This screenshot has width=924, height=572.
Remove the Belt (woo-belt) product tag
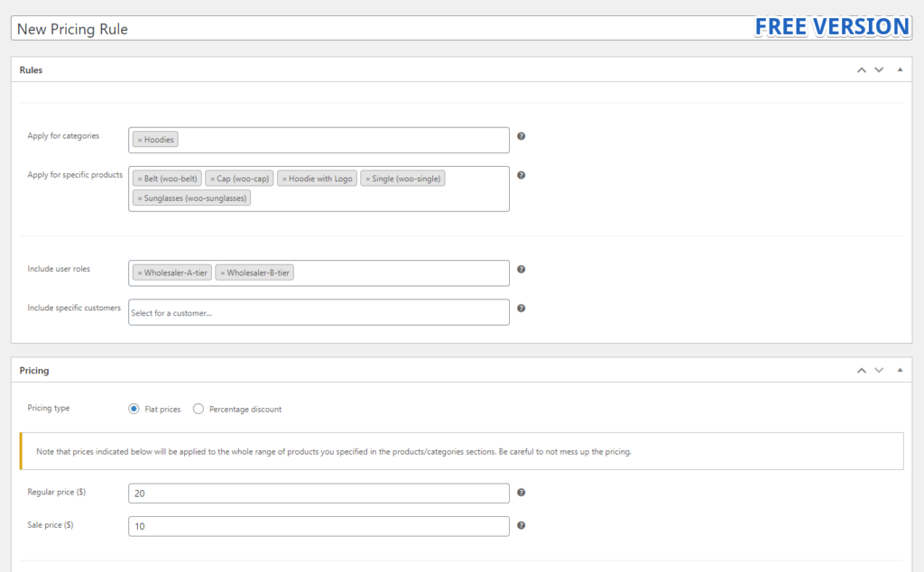(138, 178)
